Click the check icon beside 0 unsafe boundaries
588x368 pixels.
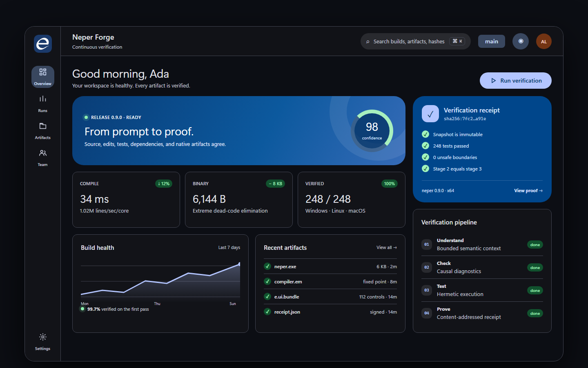[425, 157]
